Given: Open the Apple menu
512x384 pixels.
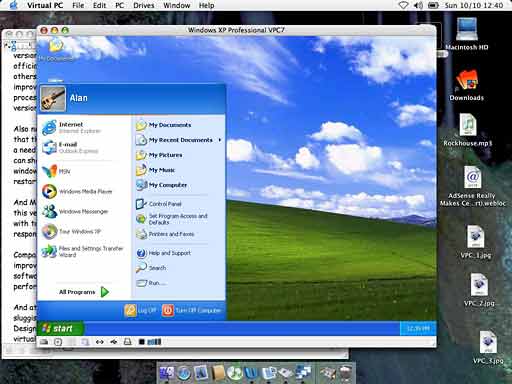Looking at the screenshot, I should (x=13, y=5).
